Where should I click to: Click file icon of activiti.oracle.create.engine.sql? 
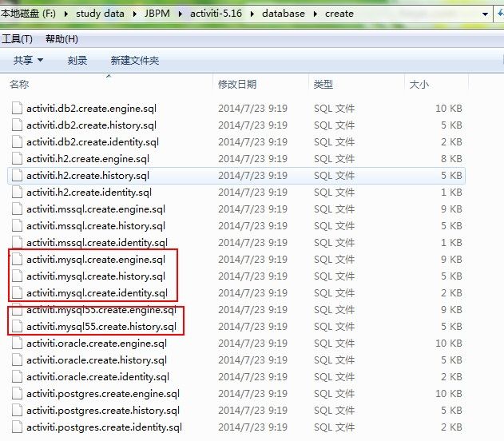[17, 343]
